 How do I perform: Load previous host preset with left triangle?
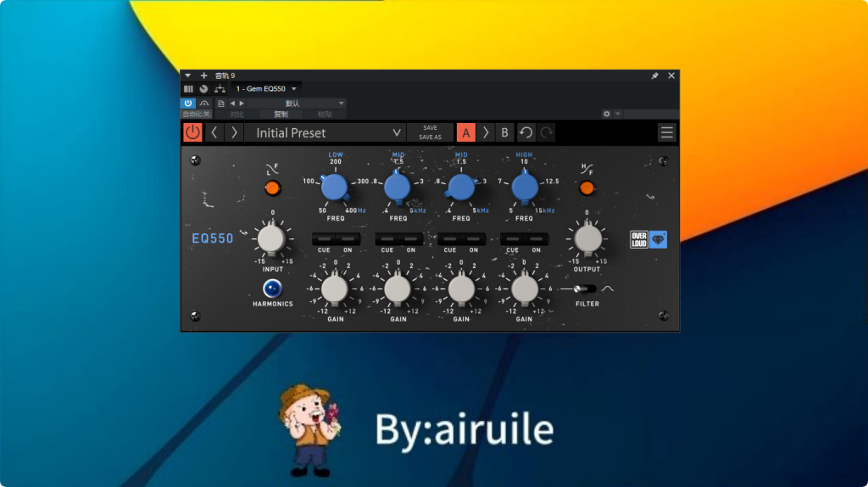pyautogui.click(x=232, y=104)
